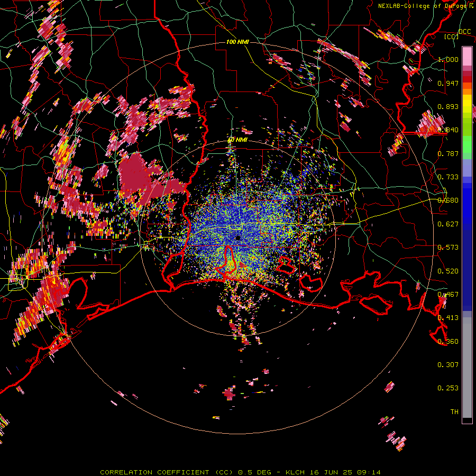Select the 0.787 value on the scale
This screenshot has width=476, height=476.
coord(448,153)
